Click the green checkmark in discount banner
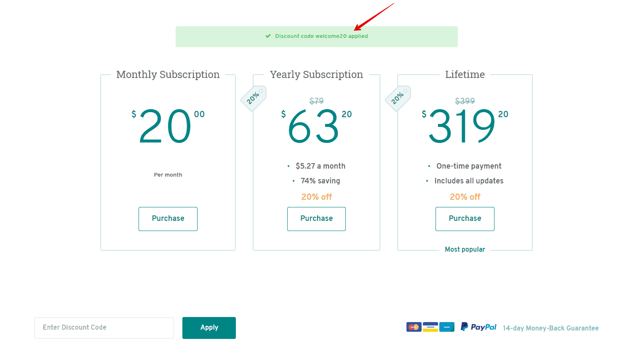Screen dimensions: 644x352 tap(268, 36)
